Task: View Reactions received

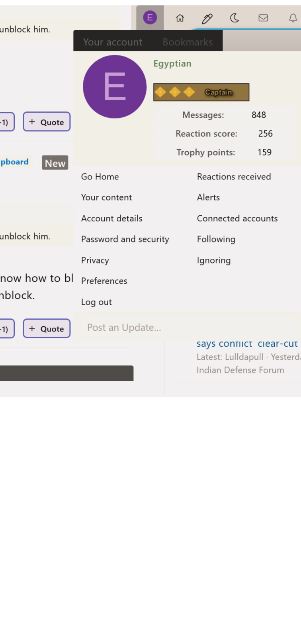Action: [x=234, y=177]
